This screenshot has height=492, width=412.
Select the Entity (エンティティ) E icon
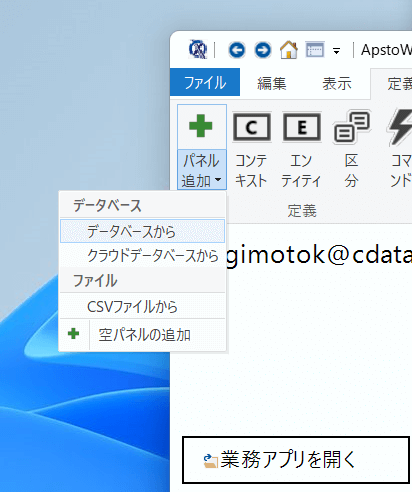coord(302,127)
